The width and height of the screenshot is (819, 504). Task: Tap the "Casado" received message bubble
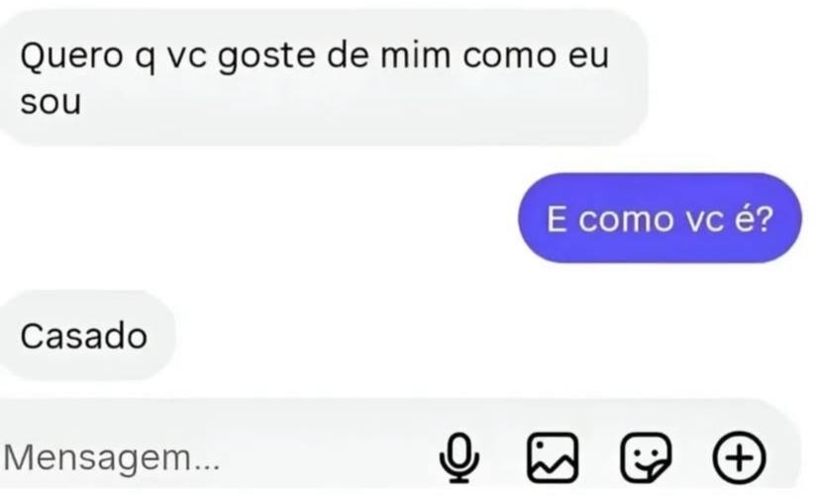point(86,336)
